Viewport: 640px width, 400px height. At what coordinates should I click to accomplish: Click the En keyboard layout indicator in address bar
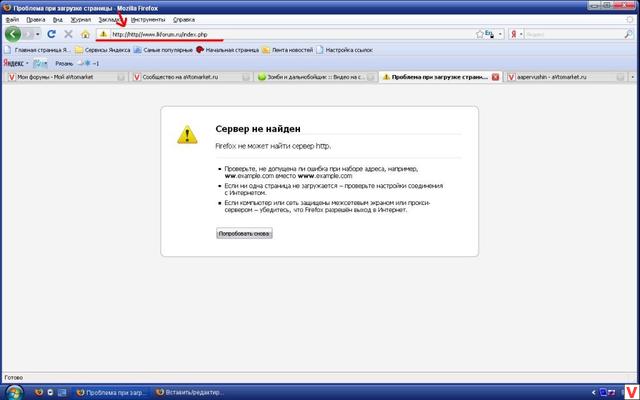point(489,34)
